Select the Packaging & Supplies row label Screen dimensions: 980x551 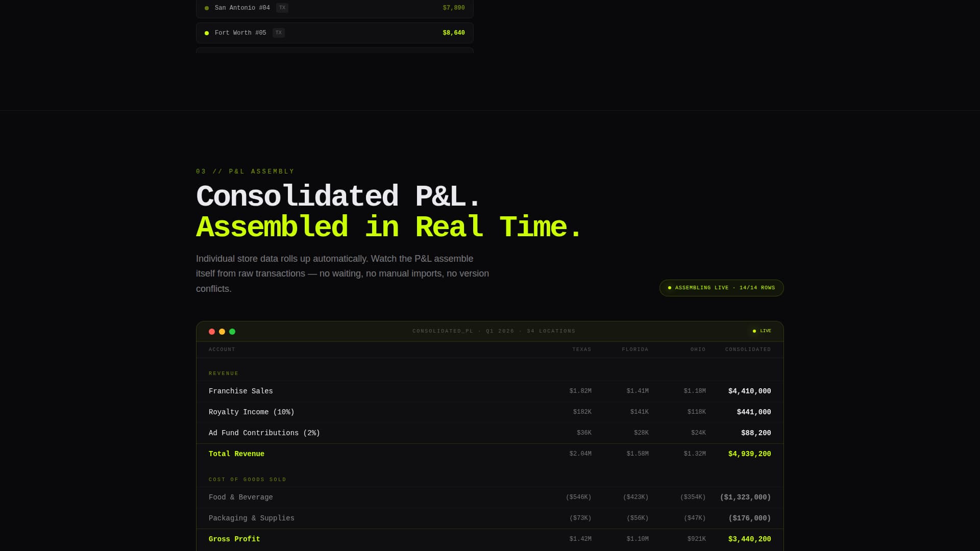(x=252, y=518)
